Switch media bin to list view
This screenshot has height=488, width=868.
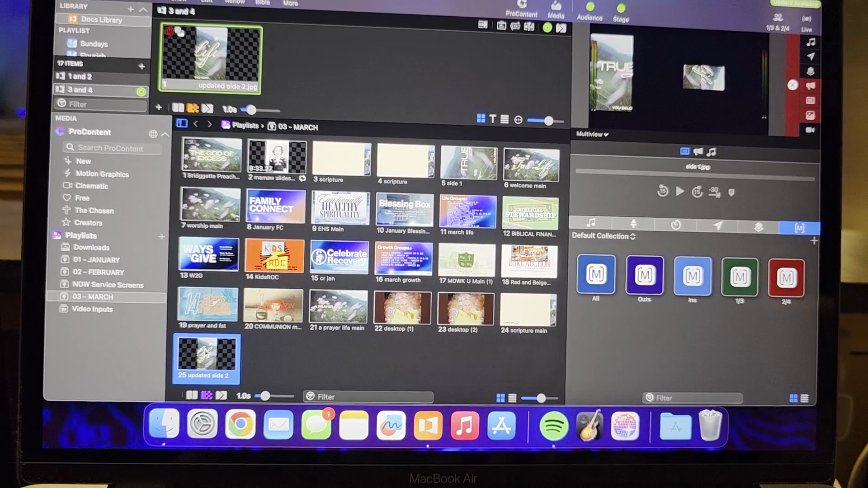512,398
